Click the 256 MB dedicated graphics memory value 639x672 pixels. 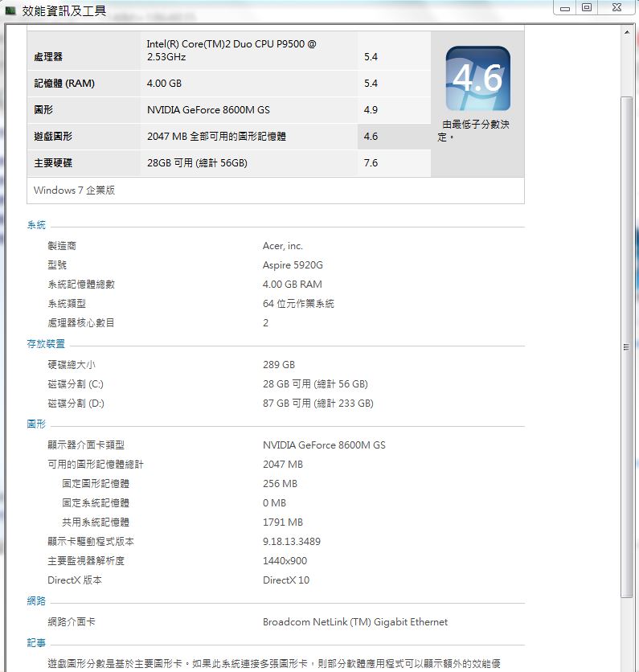coord(280,483)
